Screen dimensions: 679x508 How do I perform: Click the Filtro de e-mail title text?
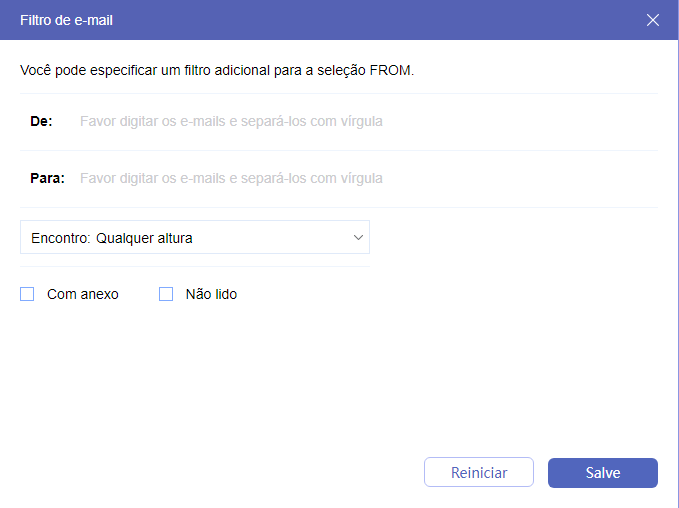pos(66,20)
